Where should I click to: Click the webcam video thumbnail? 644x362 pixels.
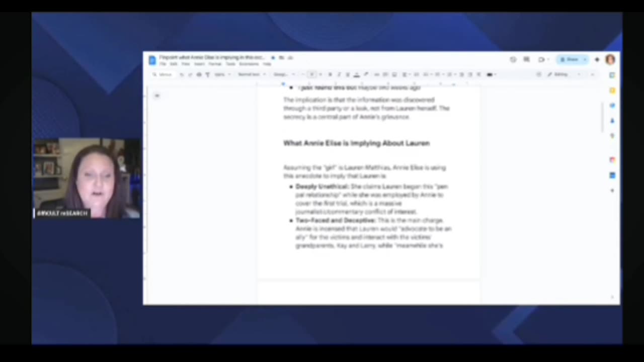tap(87, 178)
